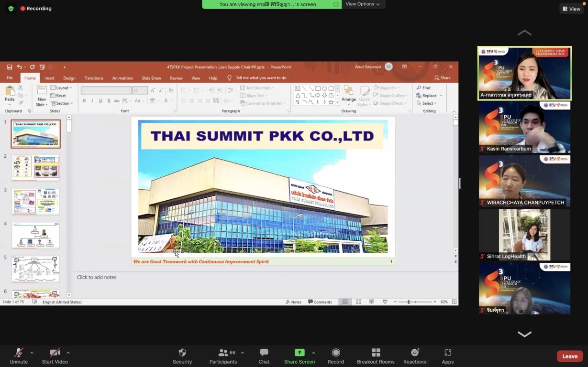Click the zoom in plus button
The width and height of the screenshot is (588, 367).
(x=435, y=302)
